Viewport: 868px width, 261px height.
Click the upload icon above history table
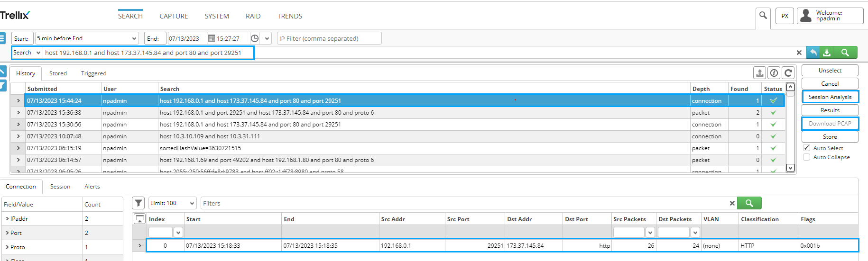pos(759,73)
